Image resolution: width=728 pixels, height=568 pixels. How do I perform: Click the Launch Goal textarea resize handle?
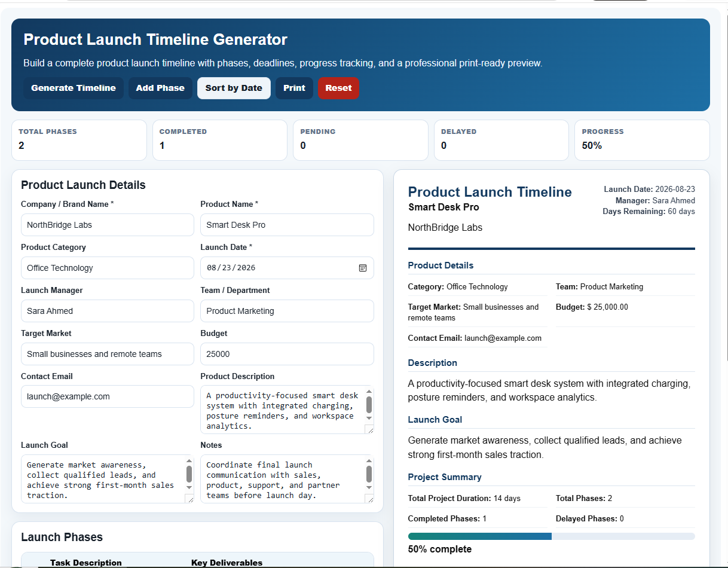(x=189, y=499)
